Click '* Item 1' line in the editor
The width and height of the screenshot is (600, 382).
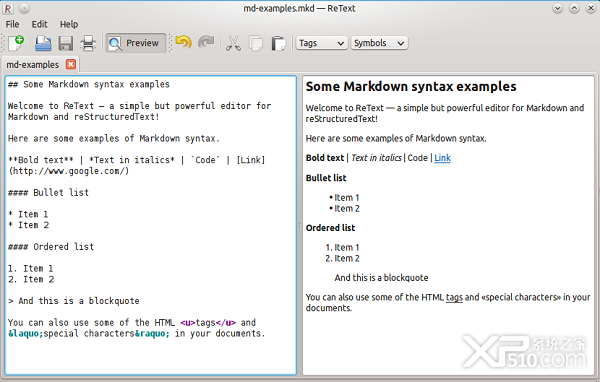click(28, 214)
